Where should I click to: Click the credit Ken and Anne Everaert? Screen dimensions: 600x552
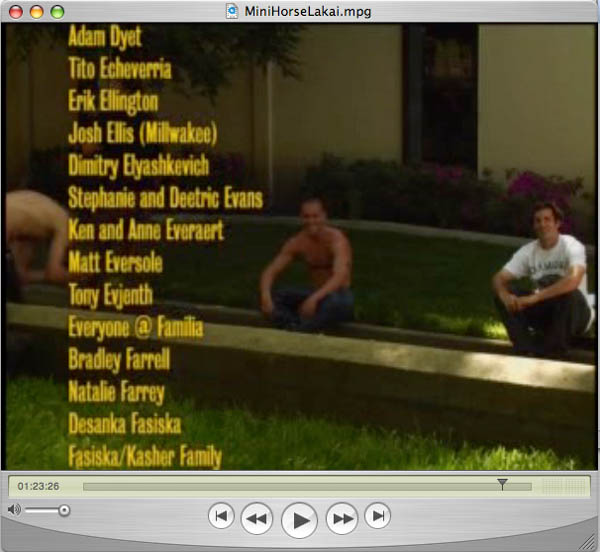(146, 230)
